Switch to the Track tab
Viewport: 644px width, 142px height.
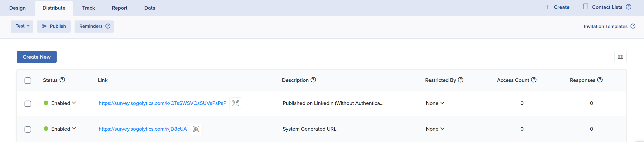(x=88, y=8)
